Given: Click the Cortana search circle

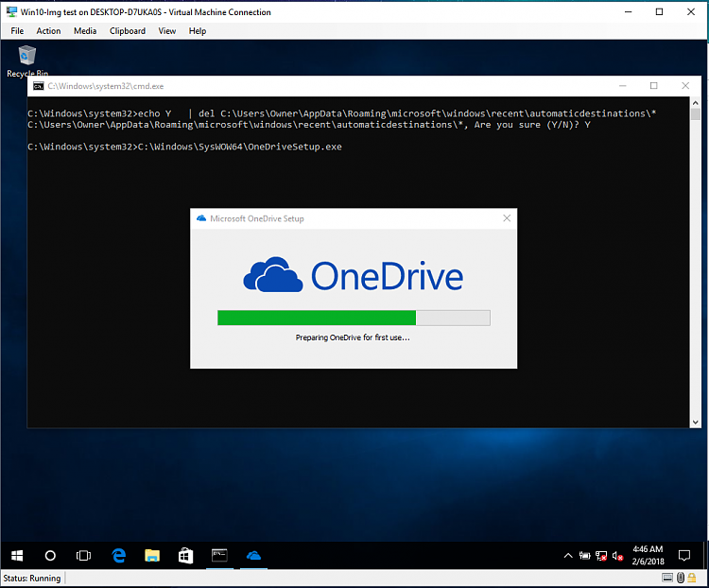Looking at the screenshot, I should coord(50,556).
